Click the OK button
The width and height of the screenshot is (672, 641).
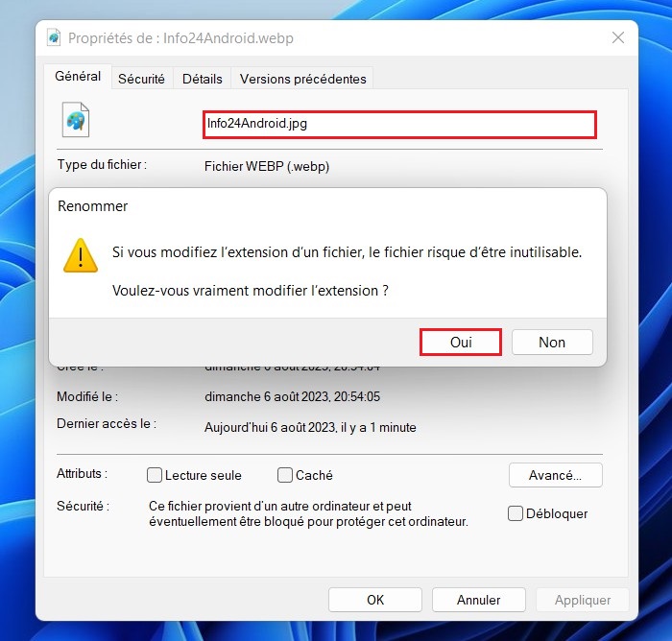click(375, 600)
